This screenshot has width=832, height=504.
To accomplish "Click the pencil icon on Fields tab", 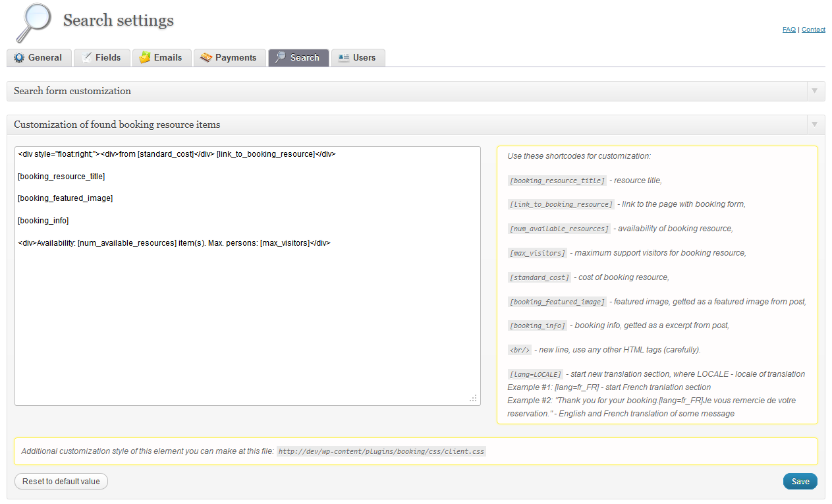I will coord(86,58).
